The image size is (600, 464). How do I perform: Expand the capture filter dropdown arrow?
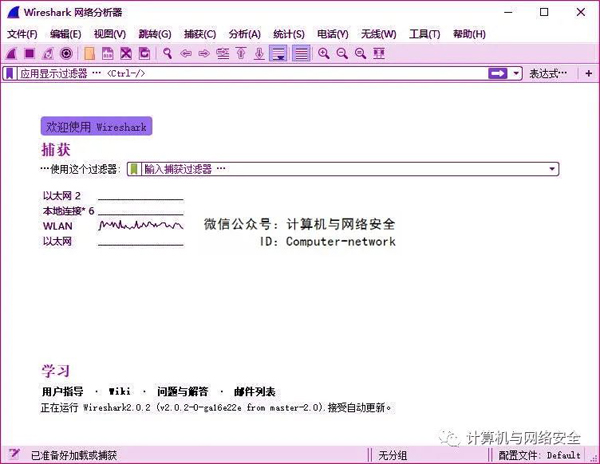[552, 169]
